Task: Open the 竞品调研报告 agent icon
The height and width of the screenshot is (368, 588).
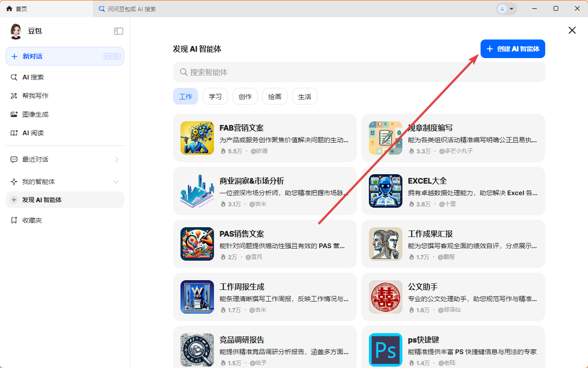Action: 197,350
